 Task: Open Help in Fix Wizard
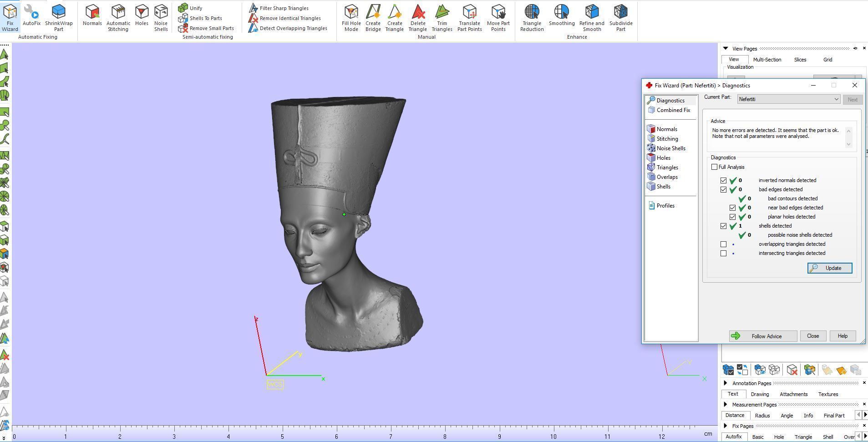tap(843, 336)
